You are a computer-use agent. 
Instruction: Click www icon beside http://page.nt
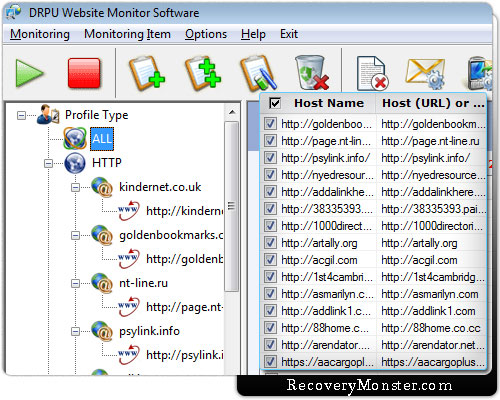129,307
